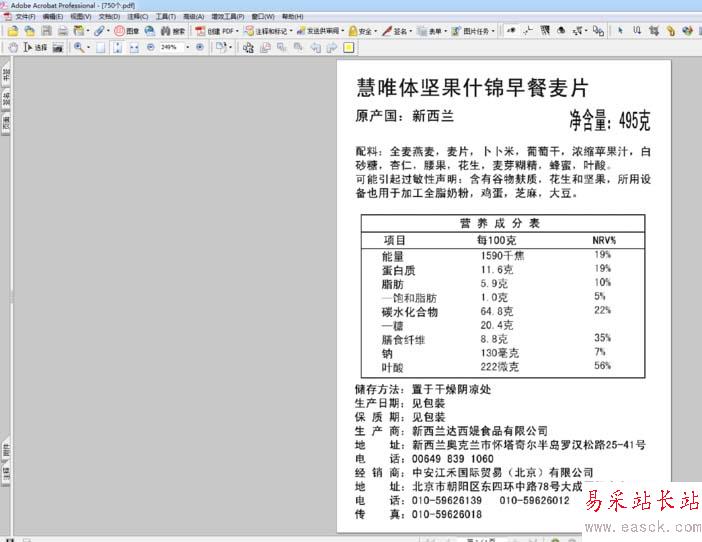Open the Zoom tool dropdown arrow
The width and height of the screenshot is (702, 542).
pyautogui.click(x=88, y=47)
